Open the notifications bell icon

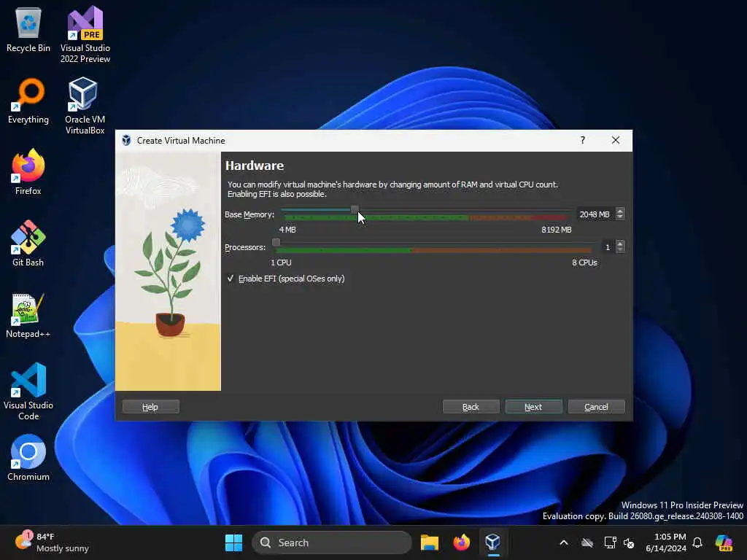(697, 542)
